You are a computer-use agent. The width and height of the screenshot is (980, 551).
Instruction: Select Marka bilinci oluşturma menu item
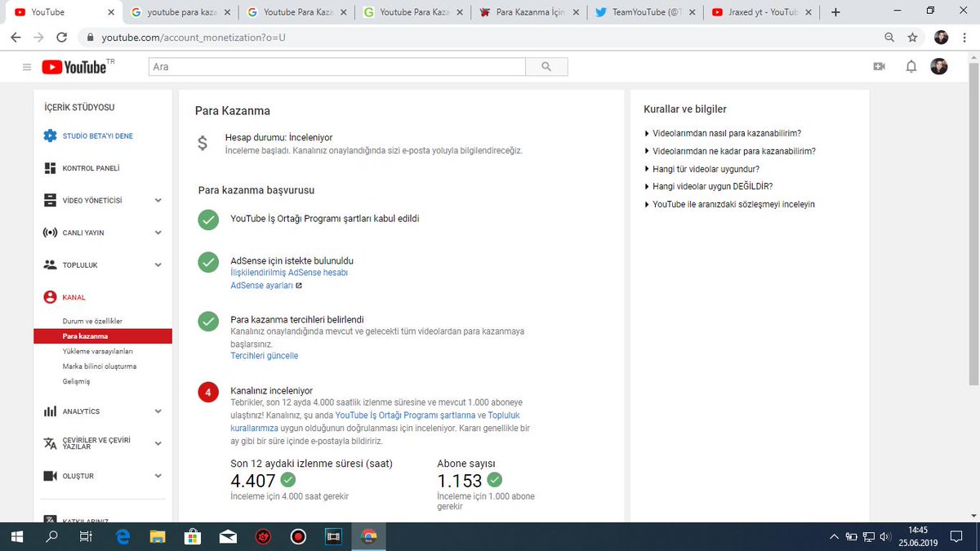point(99,367)
